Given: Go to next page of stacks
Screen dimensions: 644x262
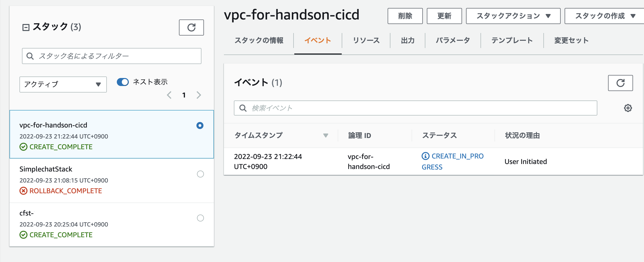Looking at the screenshot, I should pos(199,95).
